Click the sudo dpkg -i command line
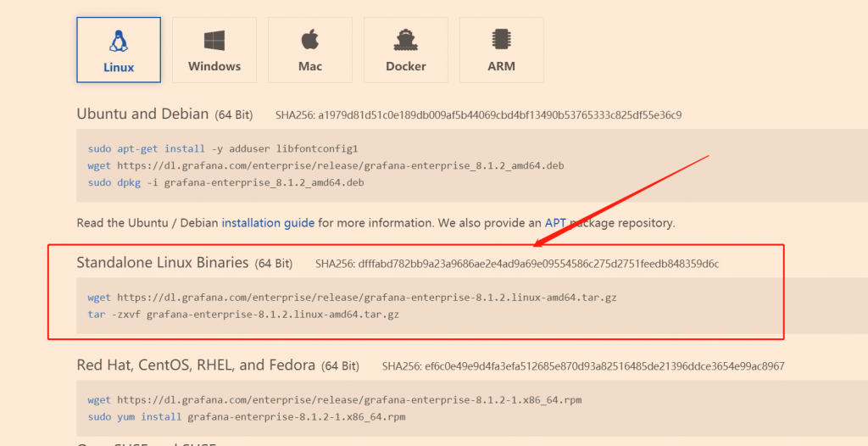 [225, 182]
